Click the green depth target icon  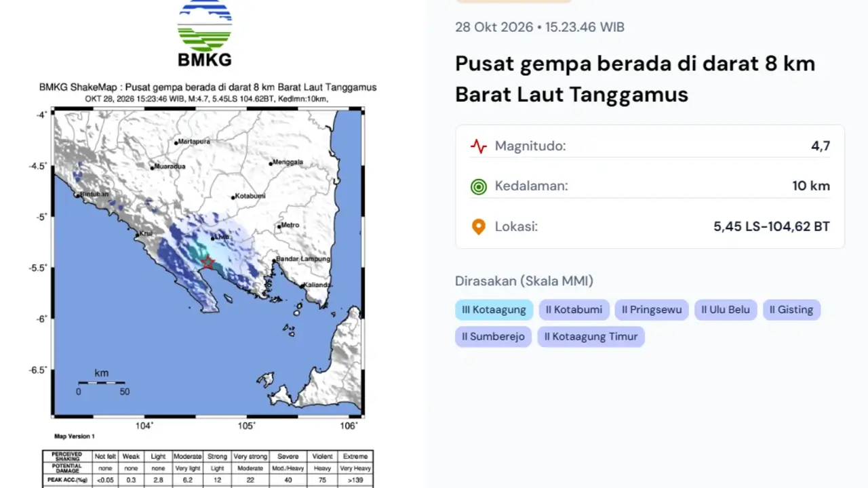[x=479, y=186]
